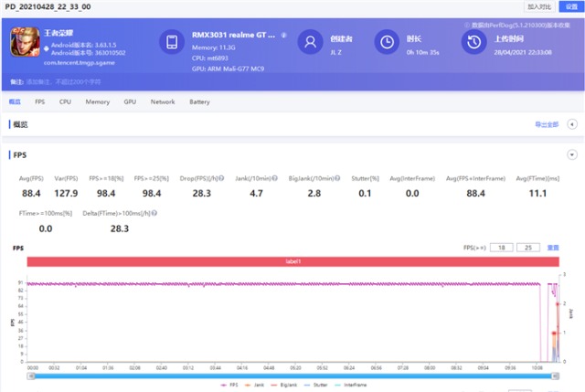Toggle the BigJank series in legend

283,385
